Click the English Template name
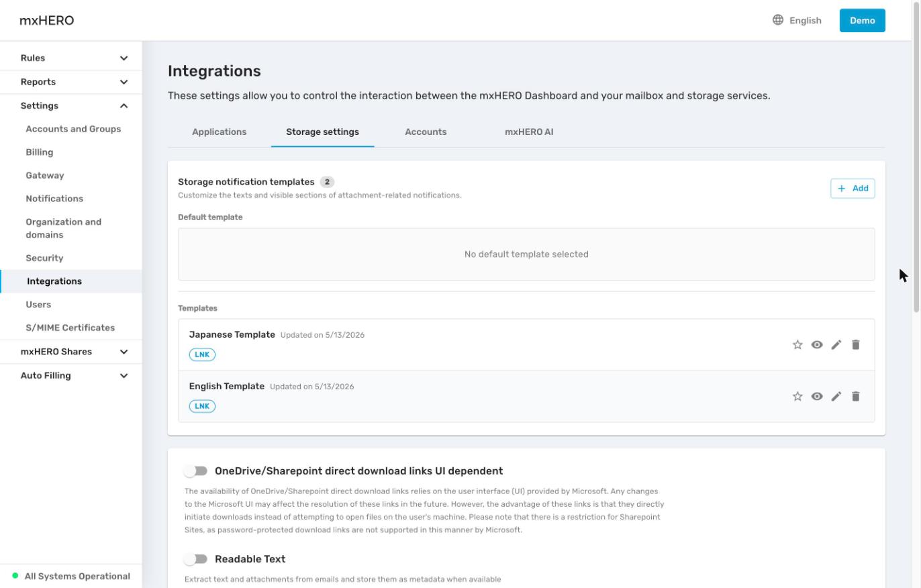The width and height of the screenshot is (921, 588). [x=227, y=386]
